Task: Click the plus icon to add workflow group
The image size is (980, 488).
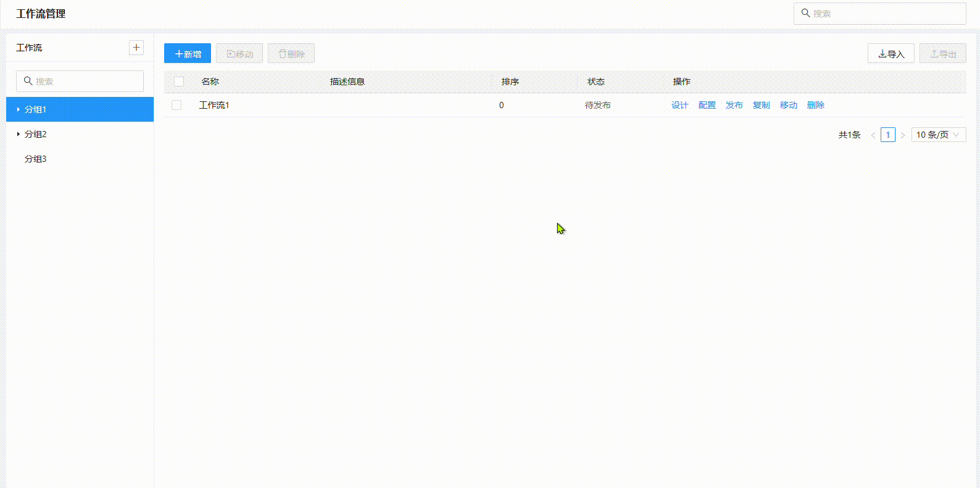Action: (x=136, y=48)
